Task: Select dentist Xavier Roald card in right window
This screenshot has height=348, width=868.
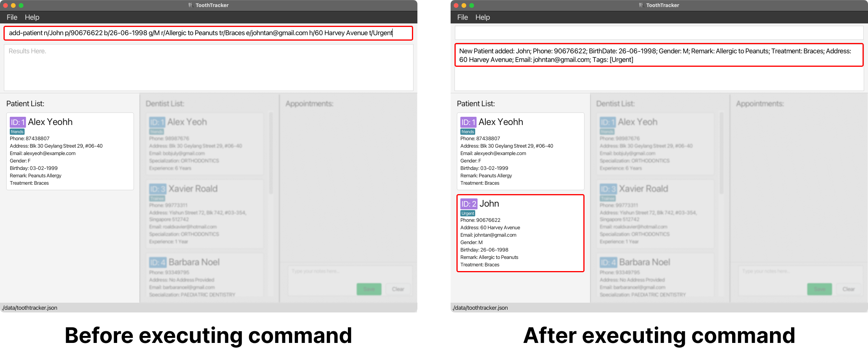Action: tap(656, 214)
